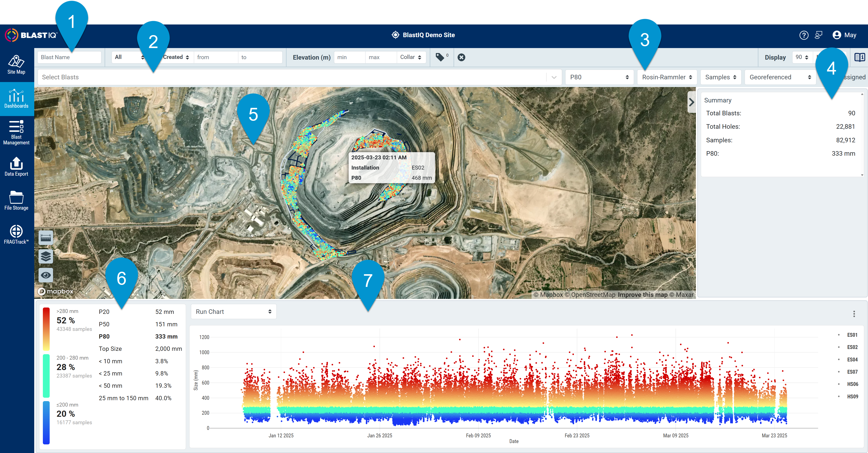Screen dimensions: 868x453
Task: Select the map measure ruler tool
Action: [46, 238]
